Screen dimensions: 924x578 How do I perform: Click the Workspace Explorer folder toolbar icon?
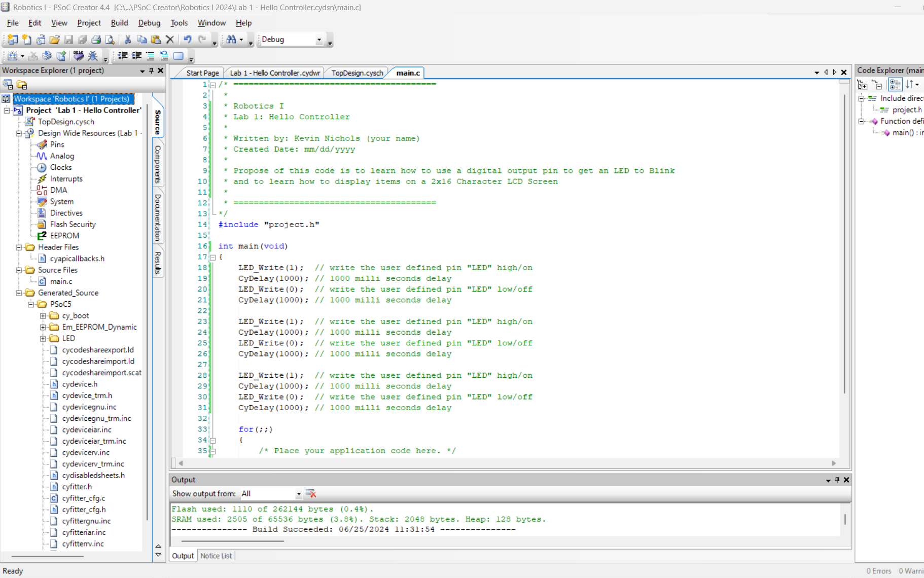(22, 85)
